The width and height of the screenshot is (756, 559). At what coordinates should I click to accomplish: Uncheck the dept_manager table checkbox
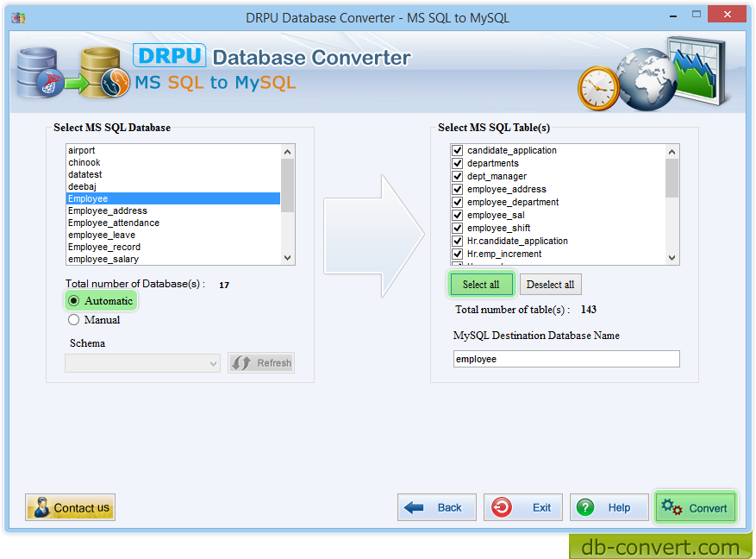coord(458,177)
